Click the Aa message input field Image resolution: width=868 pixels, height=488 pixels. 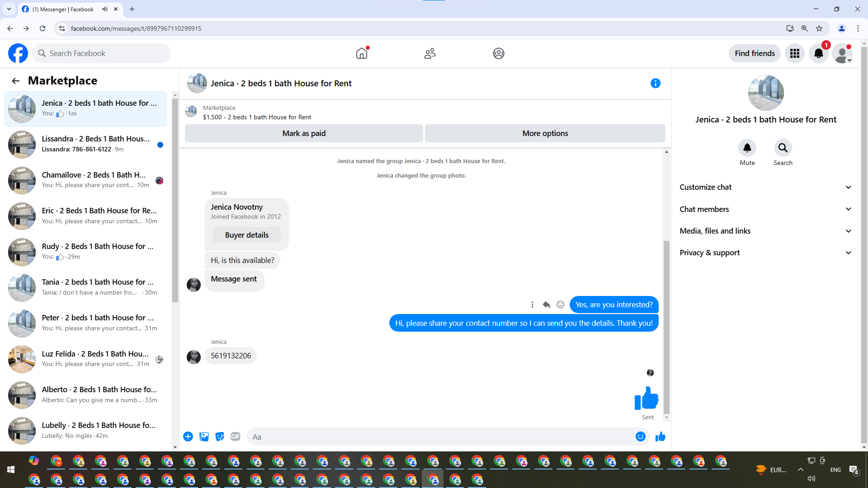(441, 437)
